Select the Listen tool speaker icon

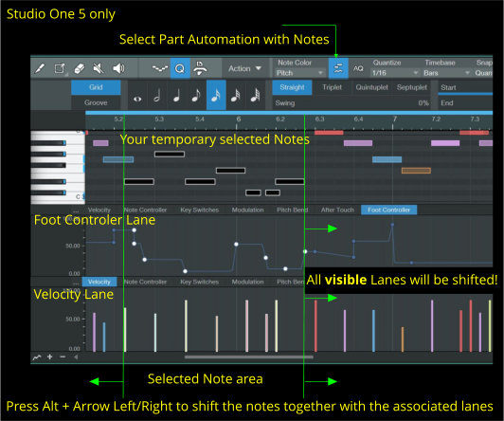(118, 68)
